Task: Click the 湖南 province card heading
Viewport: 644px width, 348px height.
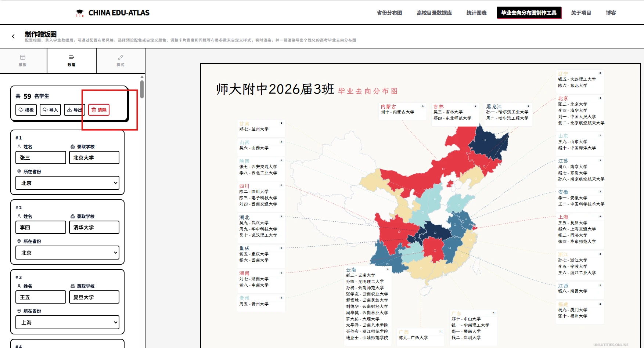Action: [244, 273]
